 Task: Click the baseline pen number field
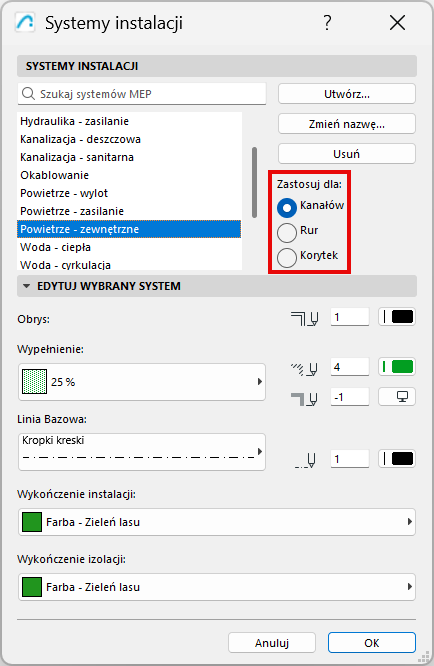pyautogui.click(x=350, y=459)
